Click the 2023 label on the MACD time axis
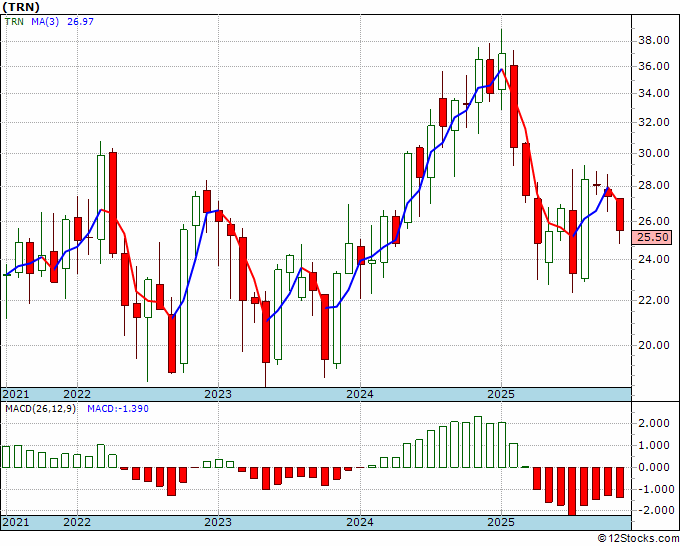 click(218, 522)
